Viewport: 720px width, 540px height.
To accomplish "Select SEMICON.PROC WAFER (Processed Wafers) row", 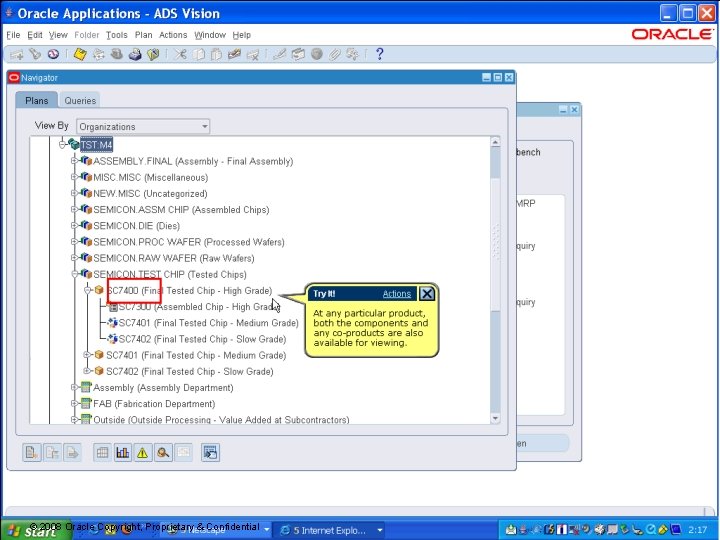I will pyautogui.click(x=189, y=242).
